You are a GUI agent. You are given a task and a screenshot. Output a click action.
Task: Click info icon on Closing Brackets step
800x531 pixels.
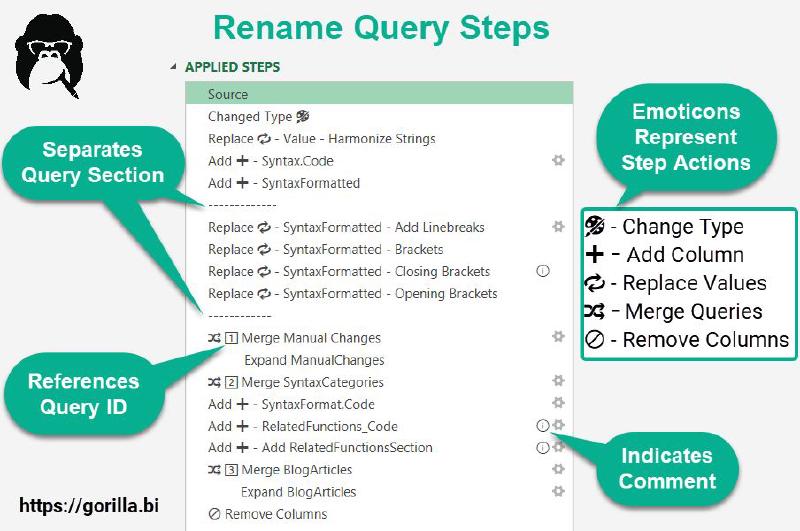tap(543, 271)
